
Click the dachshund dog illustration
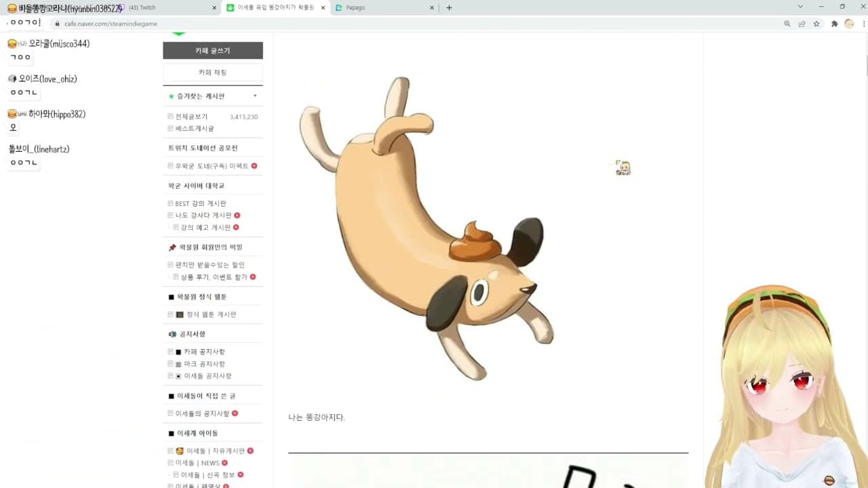pyautogui.click(x=426, y=228)
